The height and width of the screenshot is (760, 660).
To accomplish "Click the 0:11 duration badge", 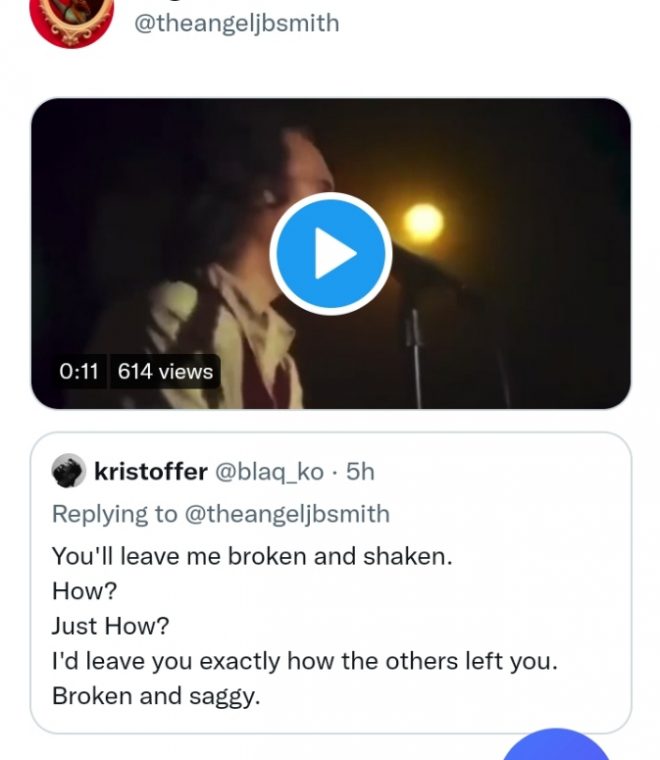I will [79, 371].
